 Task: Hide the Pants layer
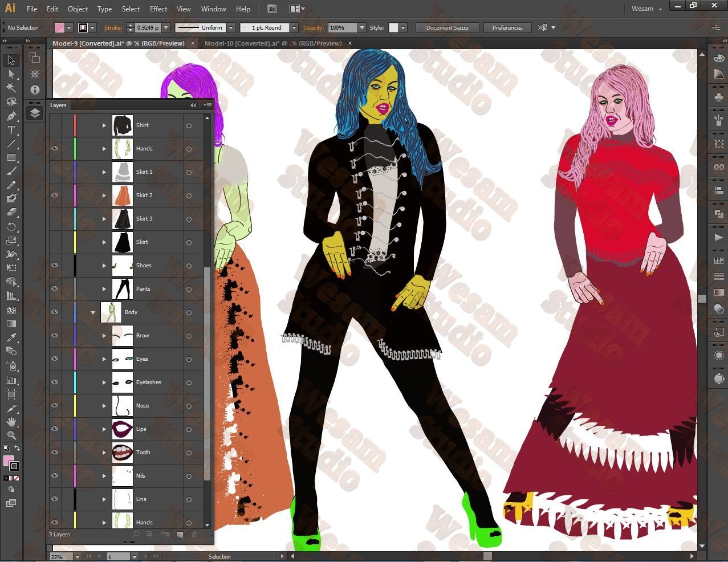click(55, 288)
